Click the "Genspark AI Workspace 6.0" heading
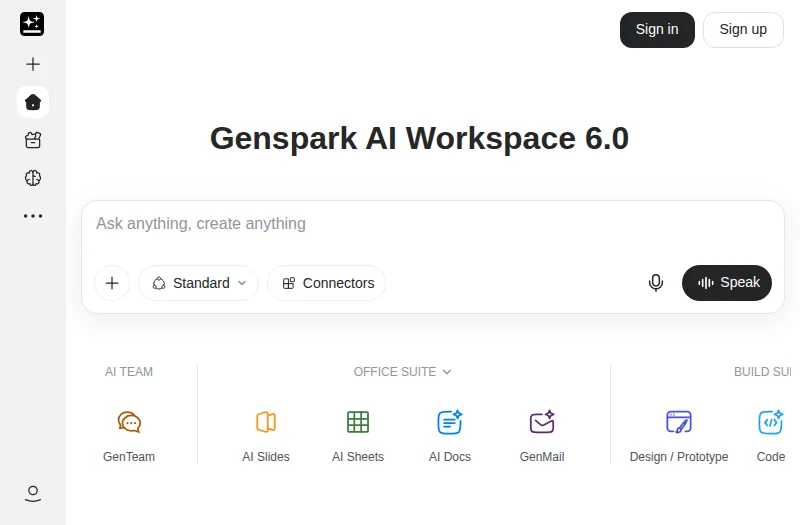The image size is (800, 525). tap(419, 138)
